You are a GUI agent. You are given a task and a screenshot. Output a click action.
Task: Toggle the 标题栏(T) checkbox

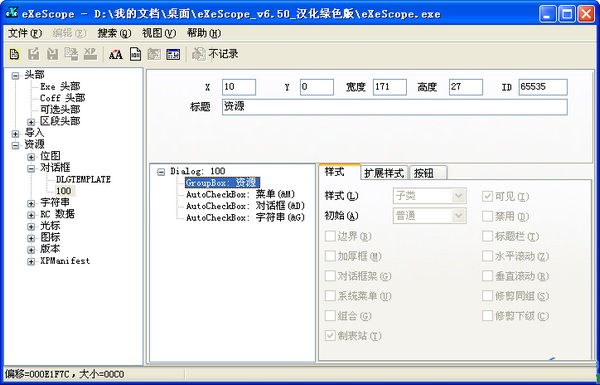click(487, 236)
